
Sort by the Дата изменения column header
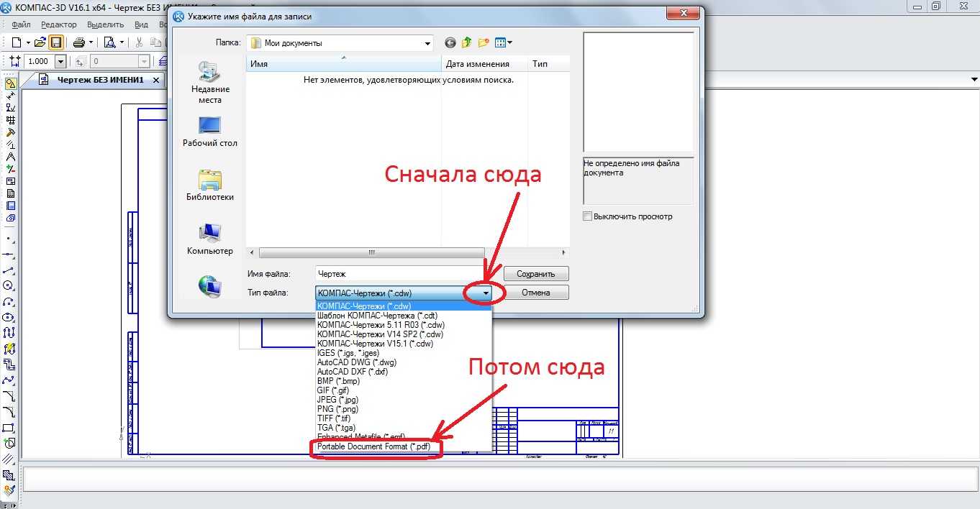tap(485, 64)
